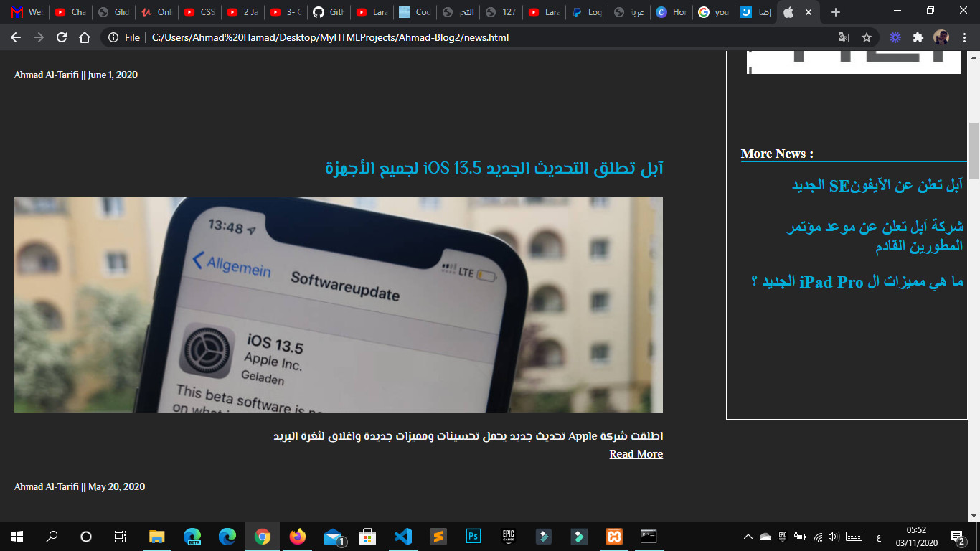Open the purple extension icon in toolbar

895,37
